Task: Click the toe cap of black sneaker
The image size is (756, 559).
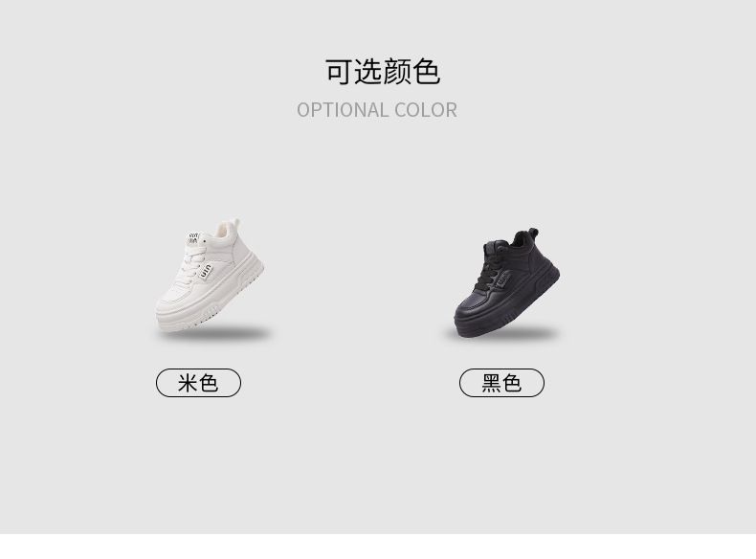Action: pos(468,308)
